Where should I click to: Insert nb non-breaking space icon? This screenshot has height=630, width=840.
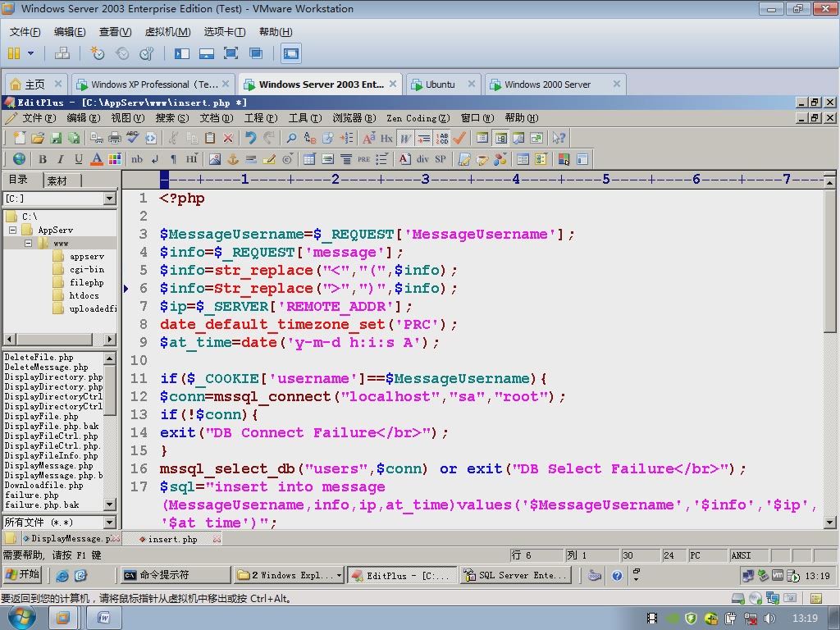click(137, 159)
